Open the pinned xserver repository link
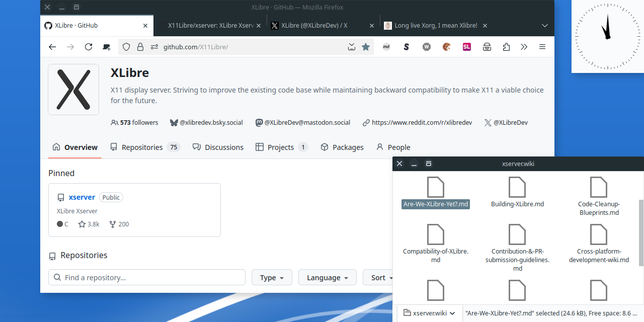Viewport: 644px width, 322px height. (x=82, y=197)
